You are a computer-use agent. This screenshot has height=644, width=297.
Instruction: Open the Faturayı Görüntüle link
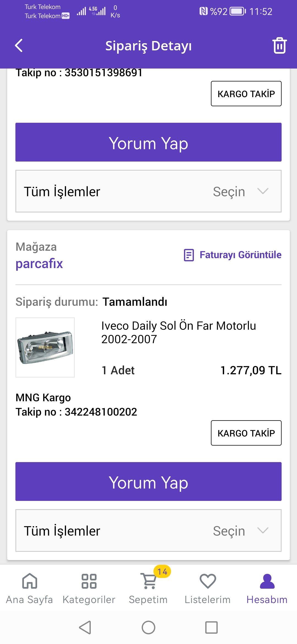240,255
